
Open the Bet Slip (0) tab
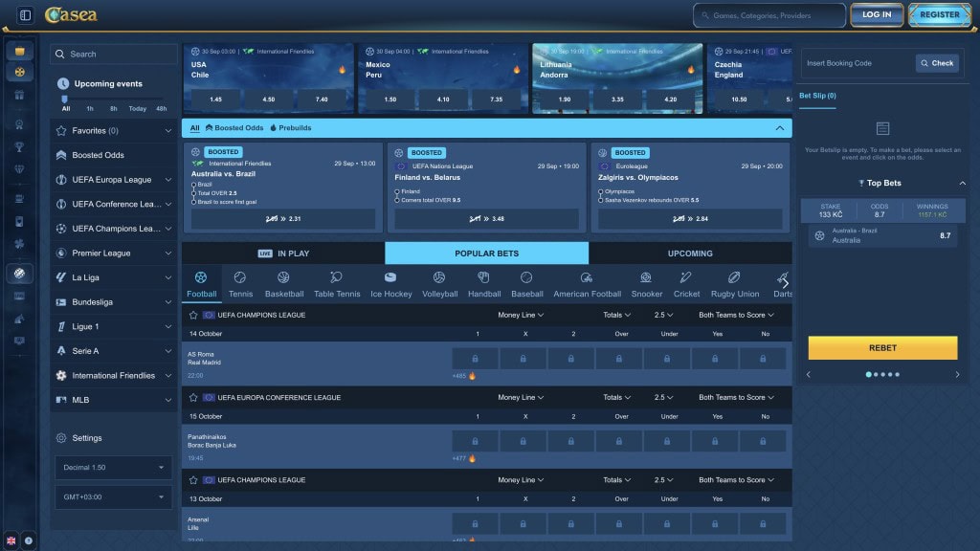pos(817,96)
